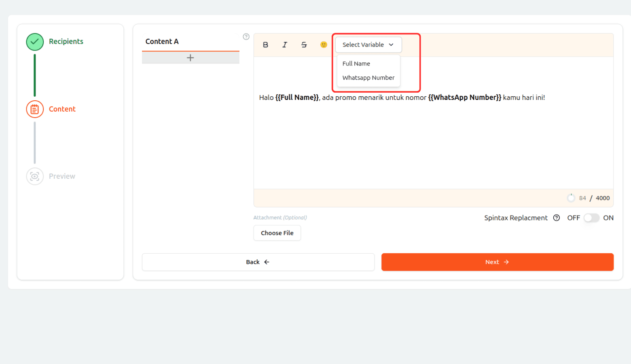Select the Content A tab

pos(162,42)
